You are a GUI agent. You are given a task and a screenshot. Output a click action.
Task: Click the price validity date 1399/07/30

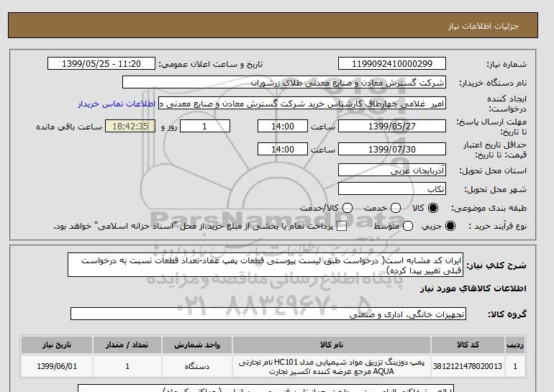point(392,149)
